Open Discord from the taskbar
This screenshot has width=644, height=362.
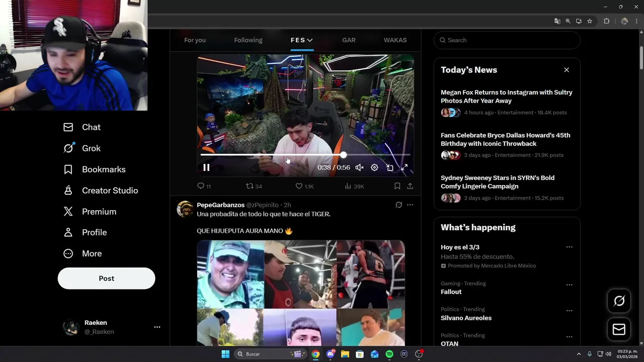pos(331,354)
